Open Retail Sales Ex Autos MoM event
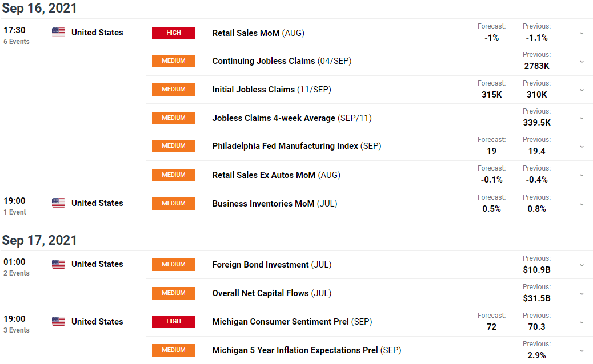Image resolution: width=593 pixels, height=364 pixels. coord(263,175)
